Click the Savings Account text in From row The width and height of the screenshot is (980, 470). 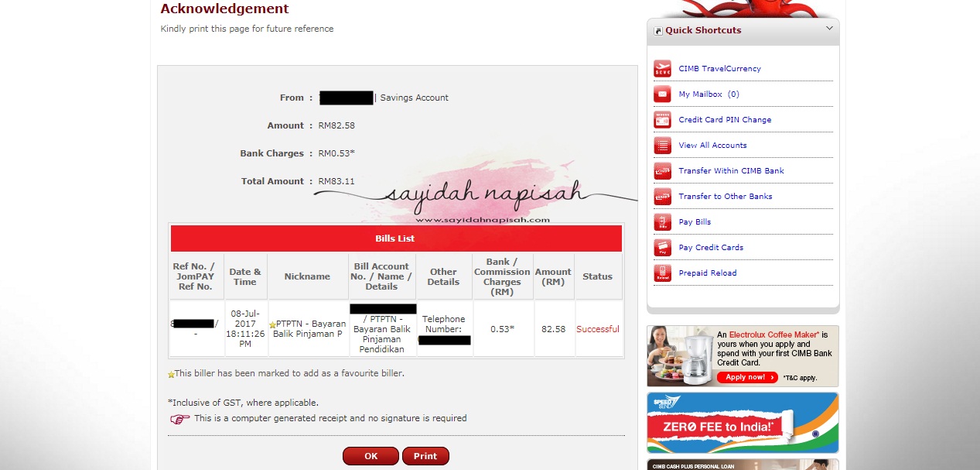[414, 98]
